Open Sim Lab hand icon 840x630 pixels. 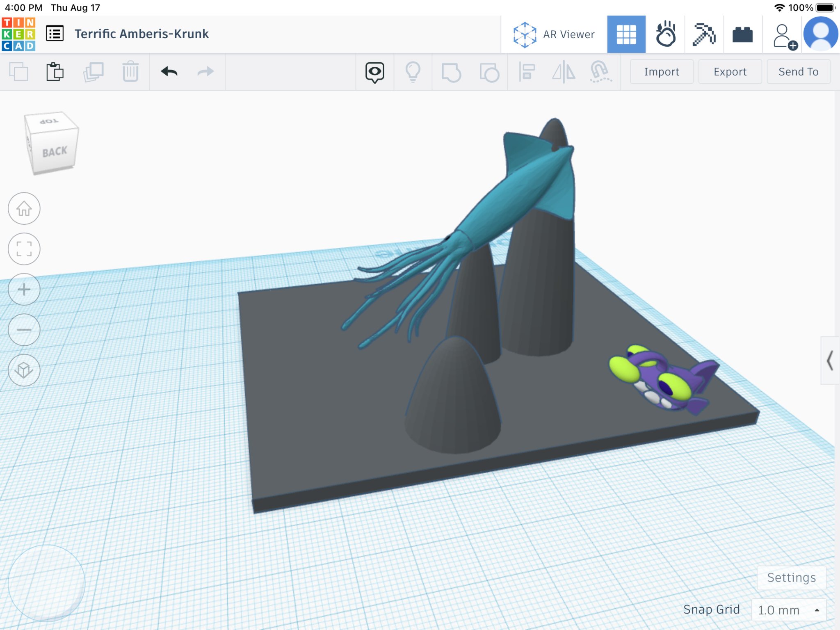665,34
